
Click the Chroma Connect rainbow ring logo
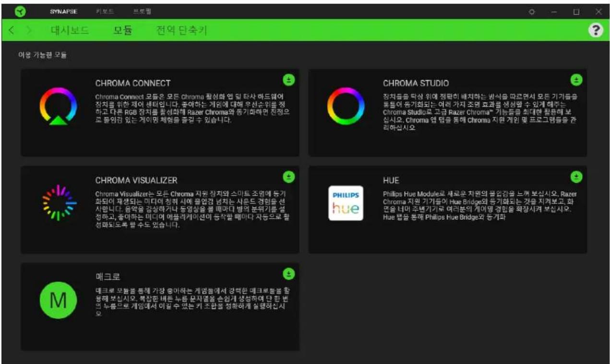point(58,106)
